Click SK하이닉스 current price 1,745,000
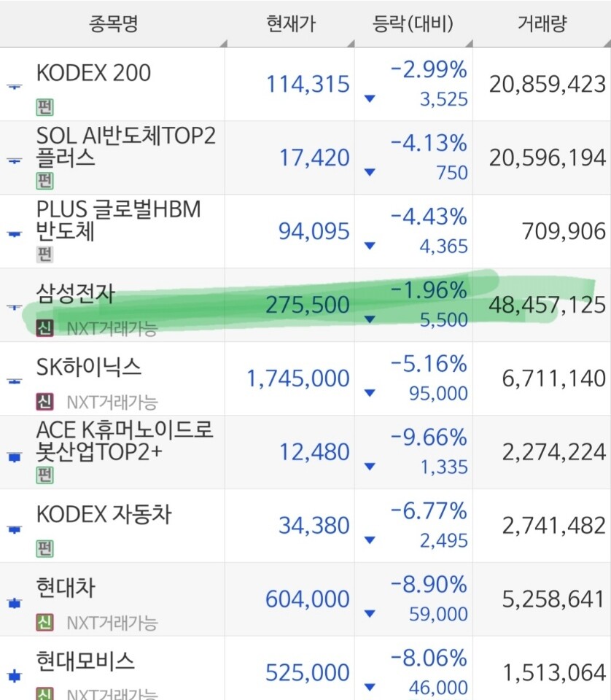Screen dimensions: 611x700 click(x=298, y=378)
